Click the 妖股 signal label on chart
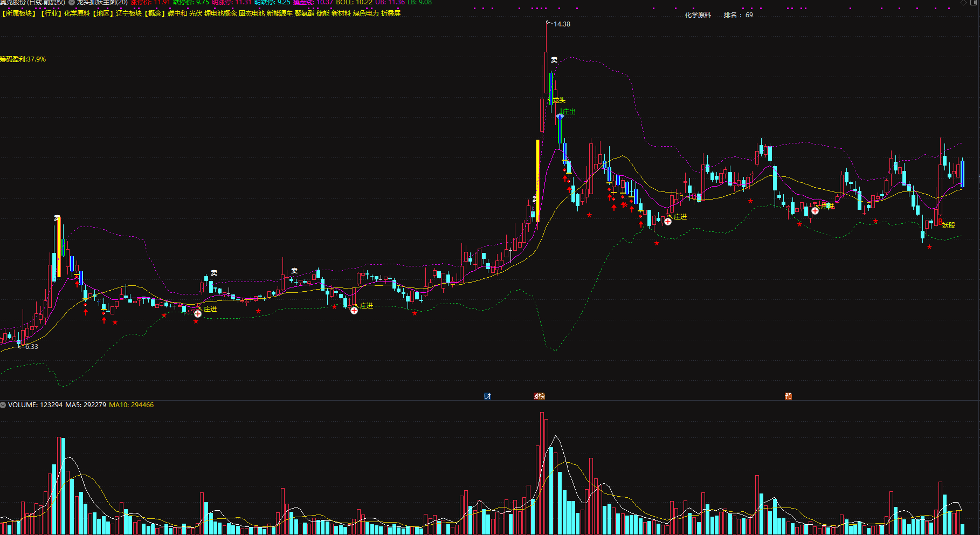 pos(948,225)
